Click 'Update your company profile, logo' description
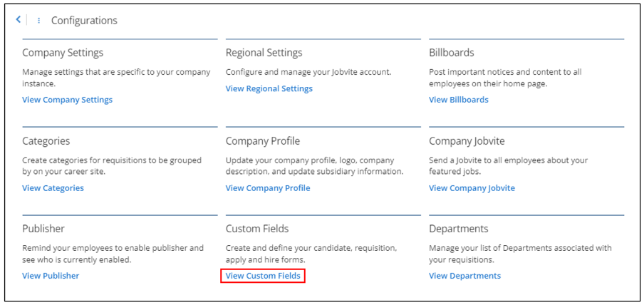 coord(315,165)
